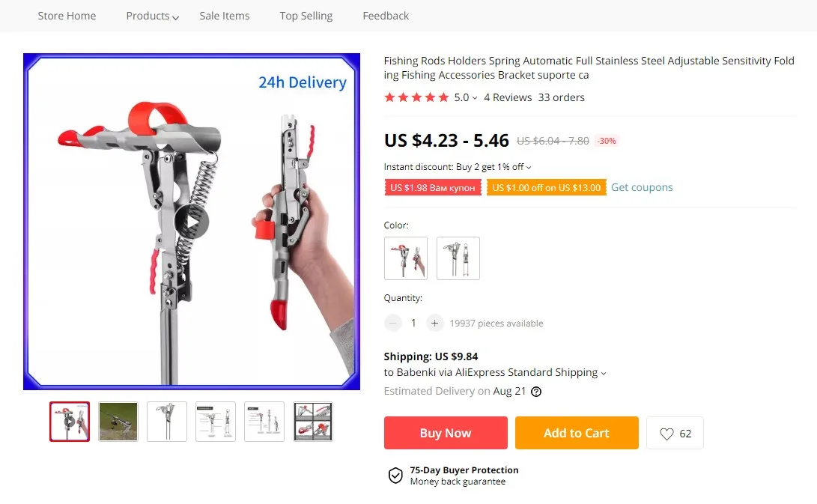Open the Top Selling tab

[x=306, y=16]
